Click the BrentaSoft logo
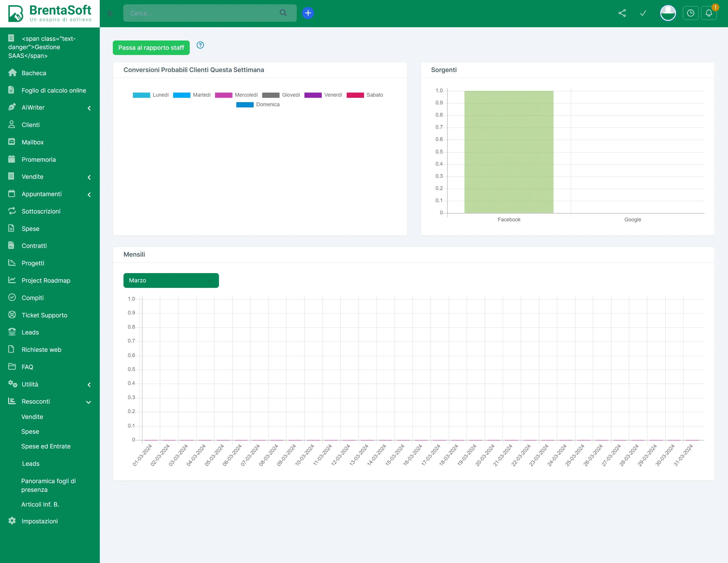This screenshot has width=728, height=563. (x=50, y=13)
